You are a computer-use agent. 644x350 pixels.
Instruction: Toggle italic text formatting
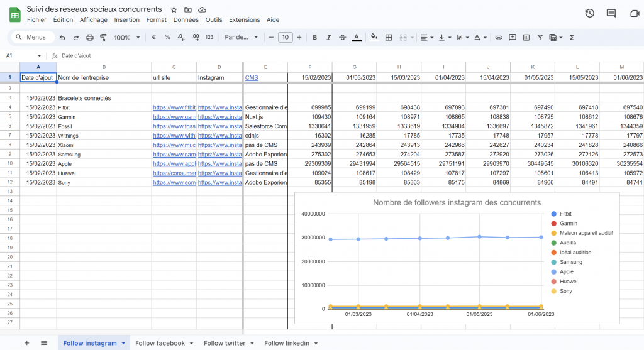[329, 38]
